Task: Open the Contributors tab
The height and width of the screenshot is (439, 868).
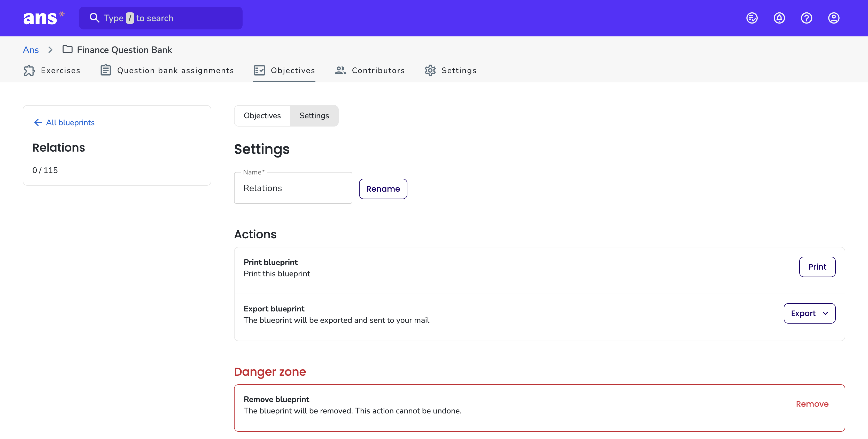Action: click(x=370, y=70)
